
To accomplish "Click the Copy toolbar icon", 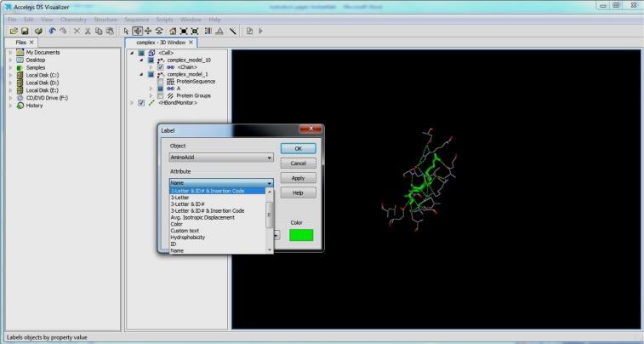I will click(x=100, y=31).
